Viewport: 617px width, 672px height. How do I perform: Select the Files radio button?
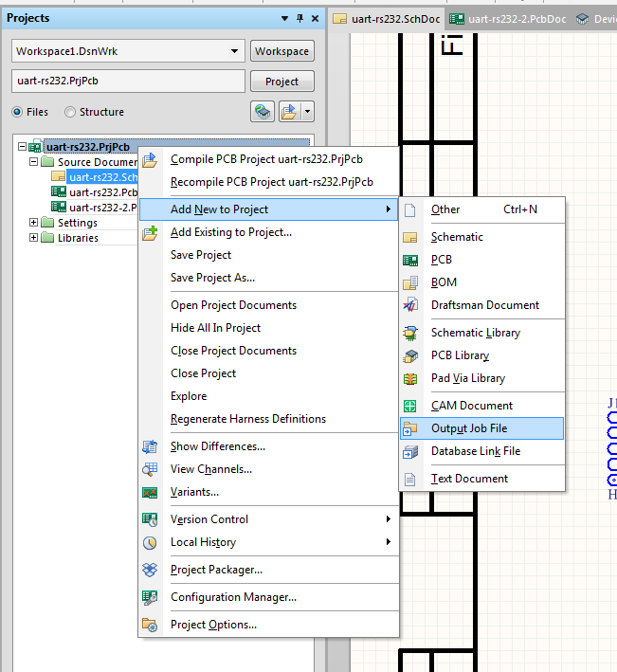point(17,112)
